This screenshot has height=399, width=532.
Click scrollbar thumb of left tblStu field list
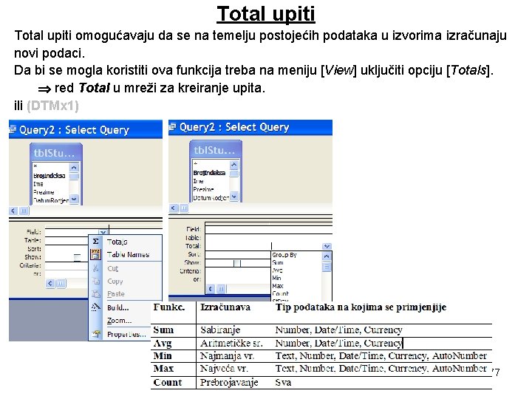pyautogui.click(x=74, y=176)
